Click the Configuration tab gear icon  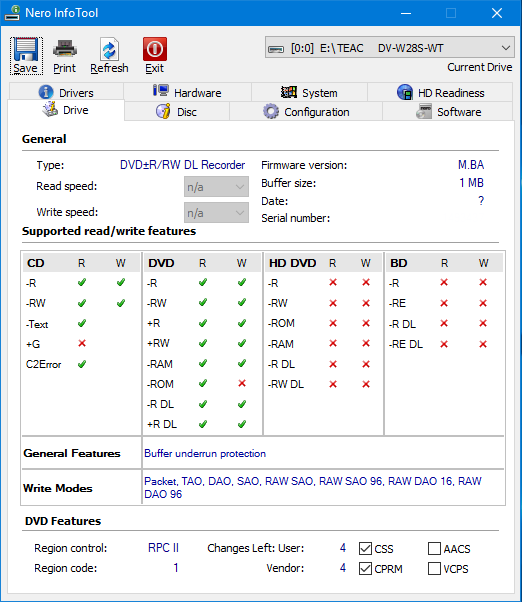pos(271,112)
